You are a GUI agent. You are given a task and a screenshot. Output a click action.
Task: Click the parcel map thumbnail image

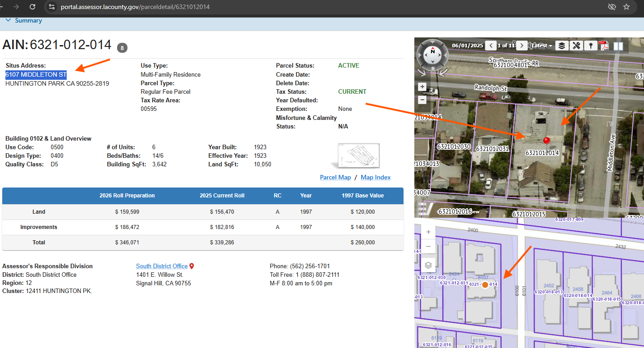coord(358,156)
